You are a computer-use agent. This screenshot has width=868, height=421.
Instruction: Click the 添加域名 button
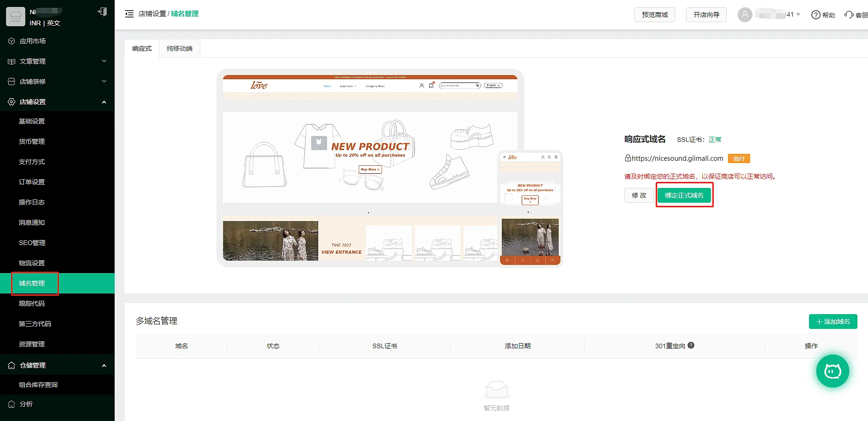coord(833,322)
